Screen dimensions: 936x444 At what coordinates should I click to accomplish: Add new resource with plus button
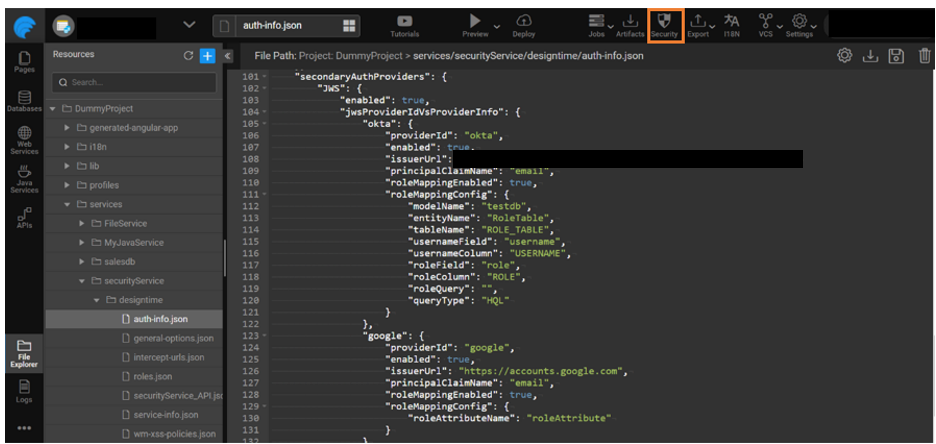pyautogui.click(x=207, y=56)
